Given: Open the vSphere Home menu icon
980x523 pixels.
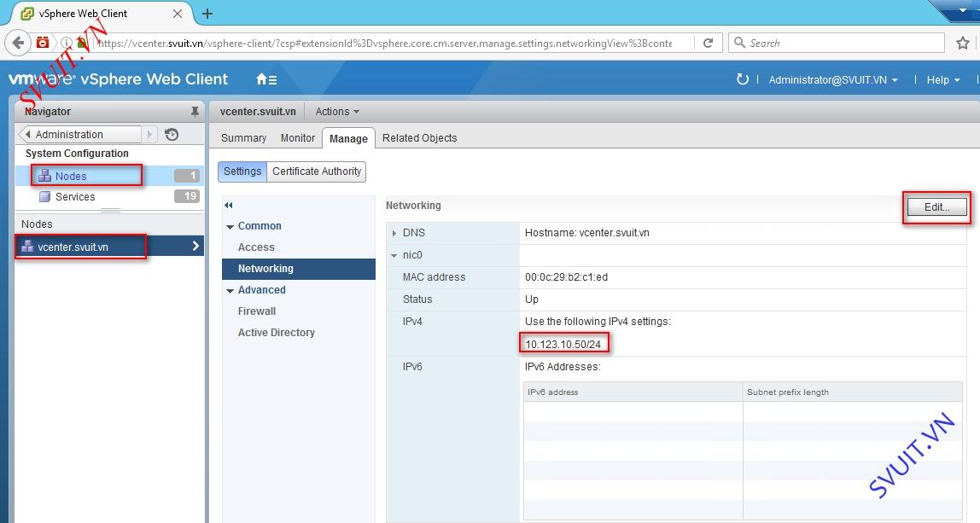Looking at the screenshot, I should click(266, 79).
